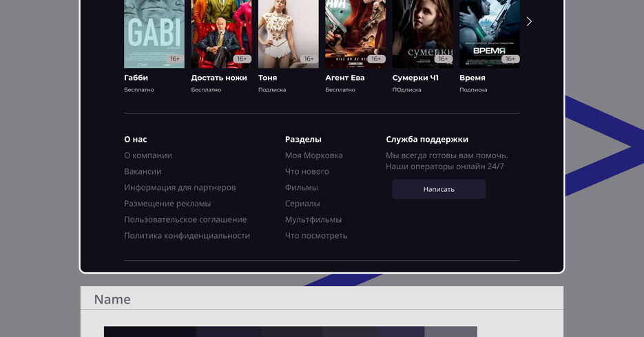
Task: Click the ПОдписка label under Сумерки Ч1
Action: [x=406, y=90]
